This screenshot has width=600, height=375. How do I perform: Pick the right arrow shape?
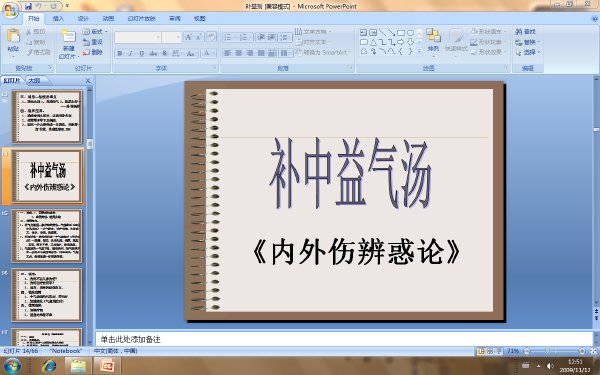[x=401, y=42]
